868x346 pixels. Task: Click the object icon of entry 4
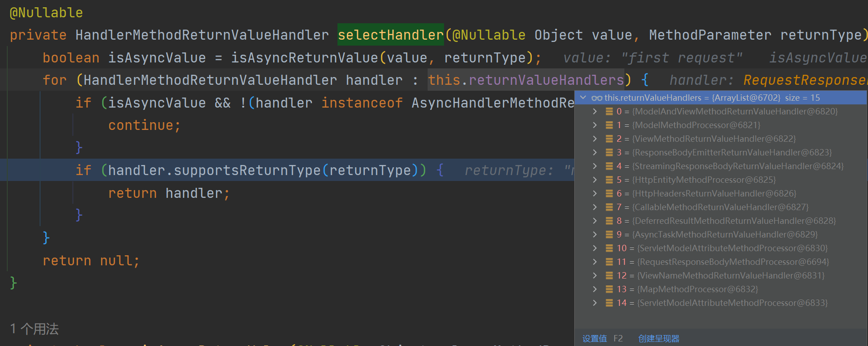click(609, 166)
